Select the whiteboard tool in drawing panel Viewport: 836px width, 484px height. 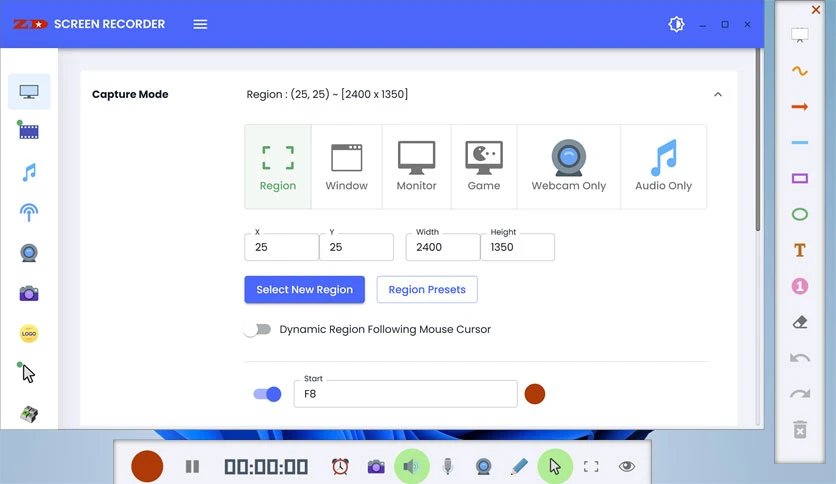[799, 36]
